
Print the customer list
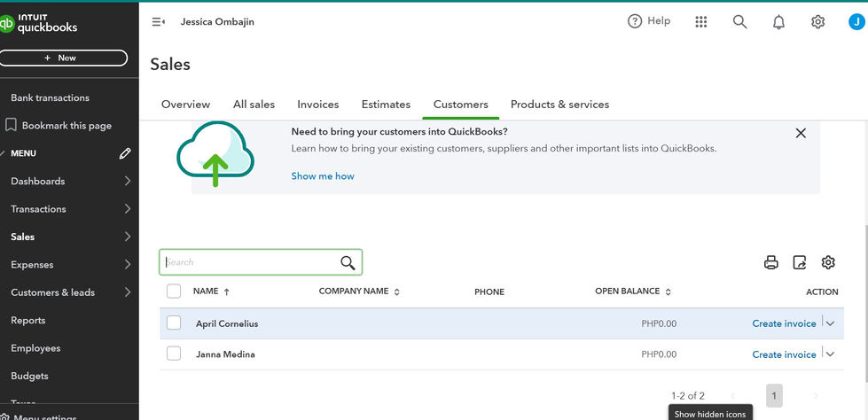(x=771, y=262)
